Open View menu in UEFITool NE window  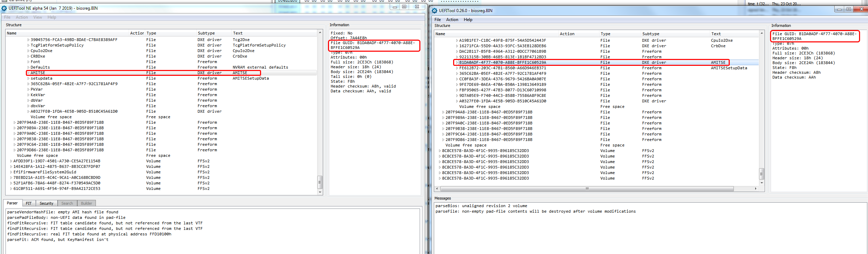38,17
